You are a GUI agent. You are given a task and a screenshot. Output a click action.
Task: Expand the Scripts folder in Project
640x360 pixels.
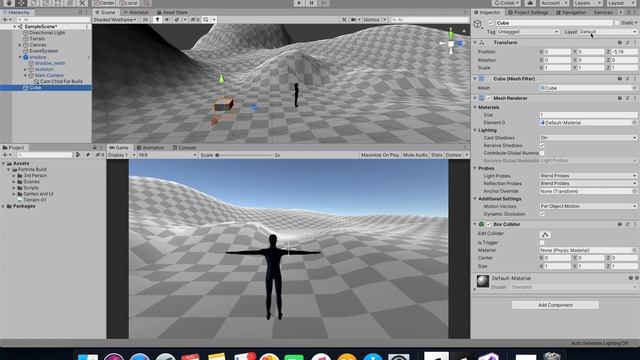click(x=14, y=188)
